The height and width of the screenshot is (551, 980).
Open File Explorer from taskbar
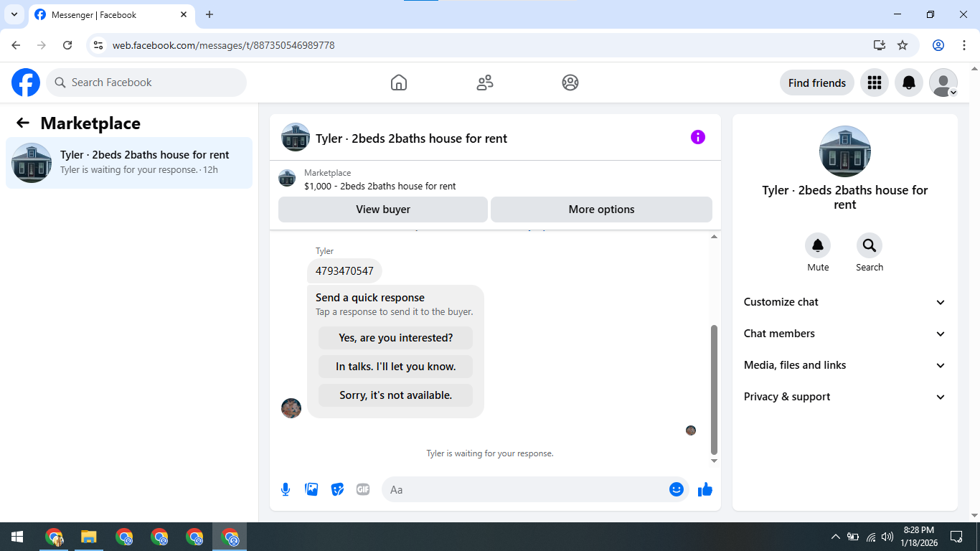(x=88, y=537)
